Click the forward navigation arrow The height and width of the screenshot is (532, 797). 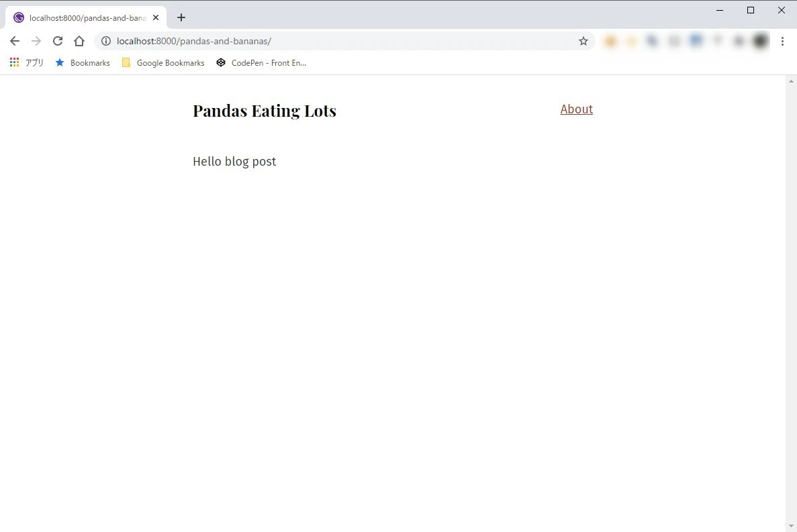point(36,41)
